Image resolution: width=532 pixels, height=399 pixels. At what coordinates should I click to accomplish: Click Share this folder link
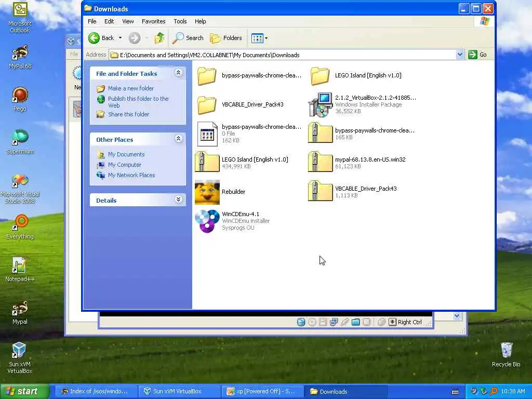(128, 114)
